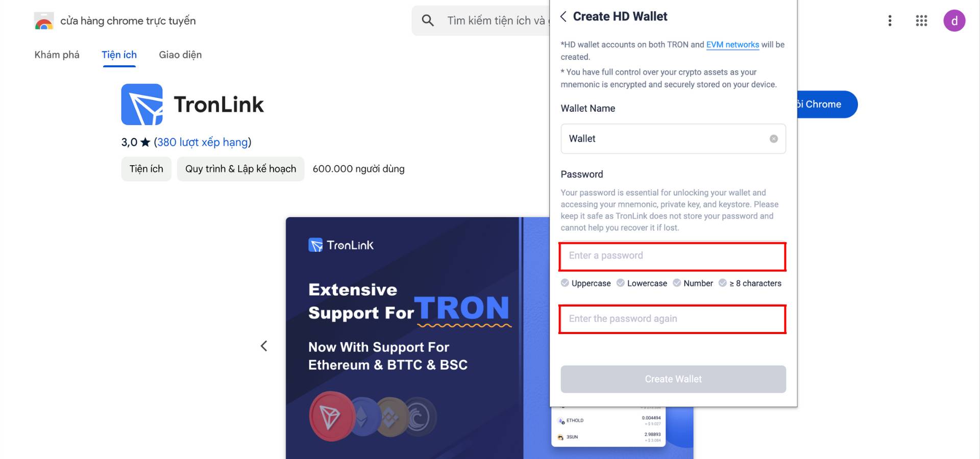Open the Chrome Web Store logo
Viewport: 980px width, 459px height.
click(44, 21)
